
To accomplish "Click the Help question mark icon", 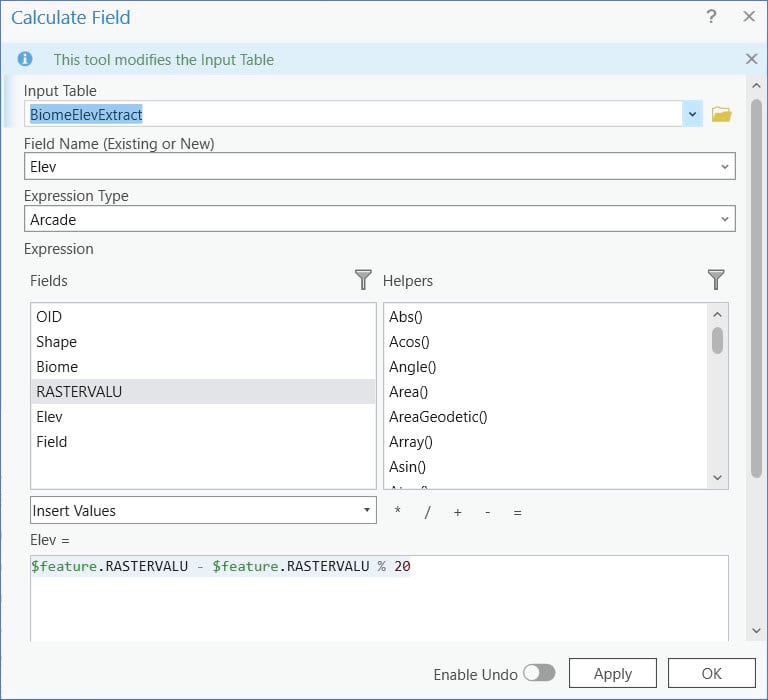I will 712,17.
